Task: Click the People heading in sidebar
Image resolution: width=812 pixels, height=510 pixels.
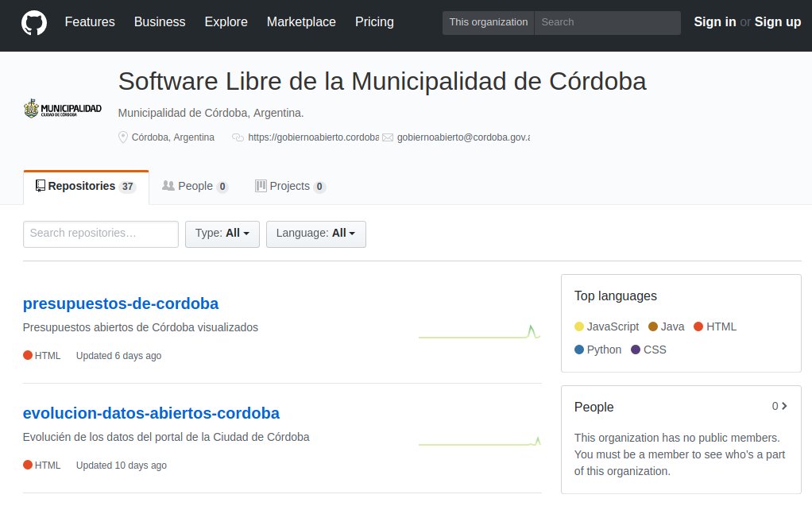Action: (x=594, y=407)
